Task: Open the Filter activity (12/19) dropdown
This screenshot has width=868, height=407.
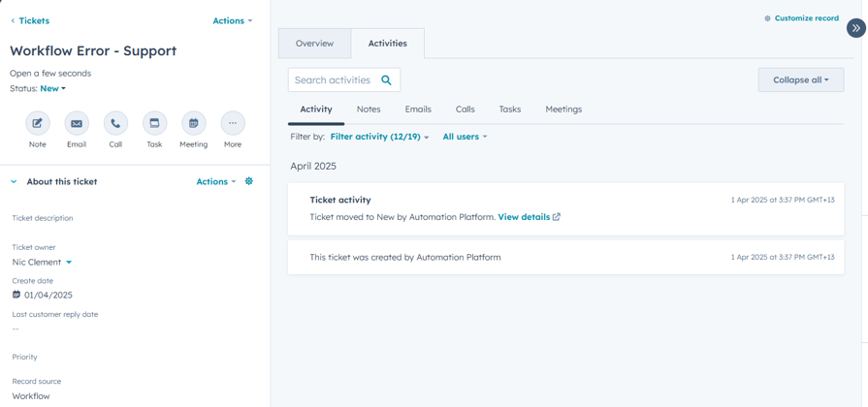Action: pos(379,137)
